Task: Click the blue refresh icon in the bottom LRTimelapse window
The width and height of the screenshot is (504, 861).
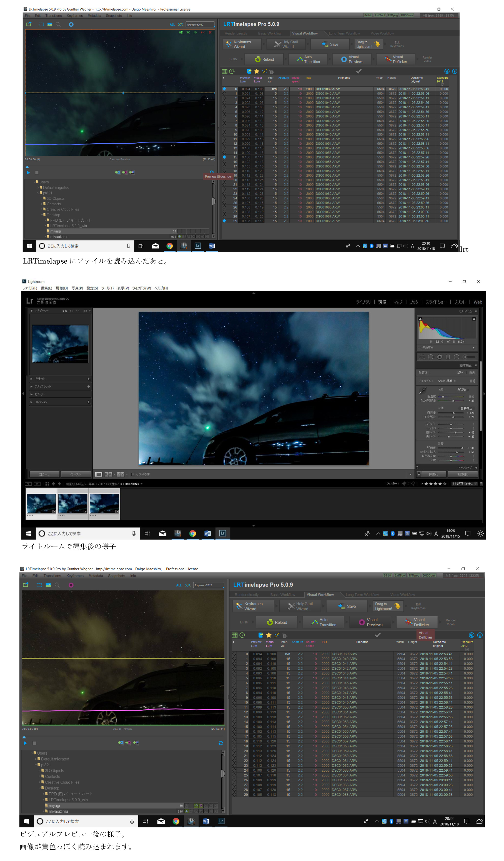Action: [221, 743]
